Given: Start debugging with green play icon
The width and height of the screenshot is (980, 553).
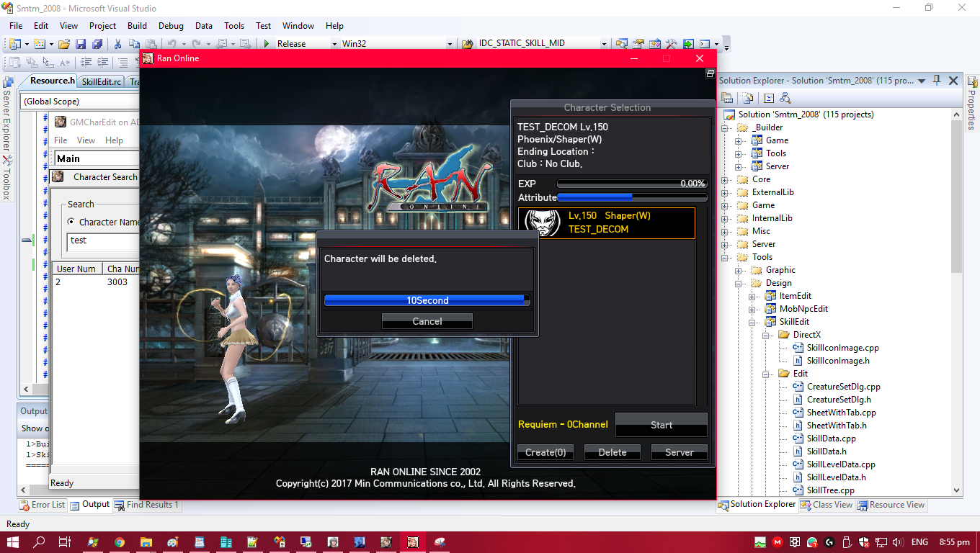Looking at the screenshot, I should (267, 44).
